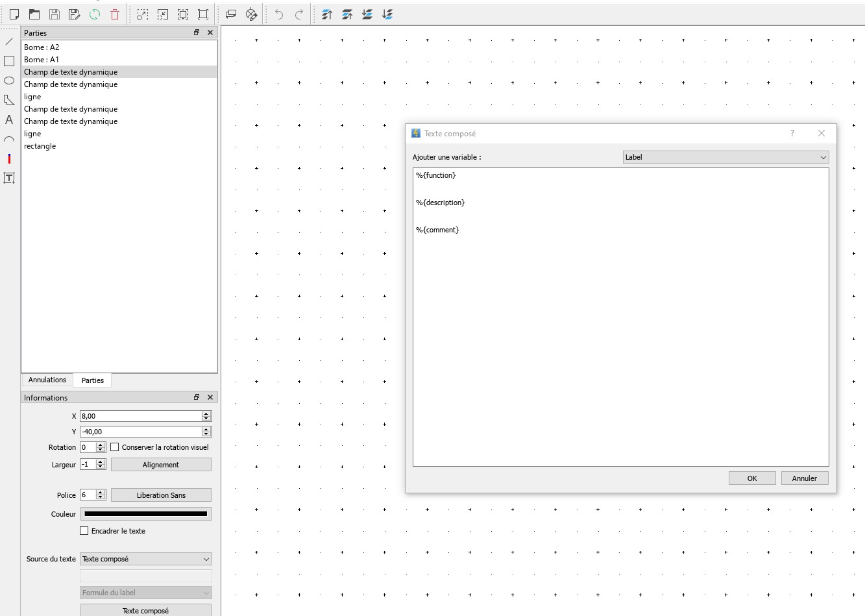The height and width of the screenshot is (616, 865).
Task: Select the polygon drawing tool
Action: click(x=9, y=100)
